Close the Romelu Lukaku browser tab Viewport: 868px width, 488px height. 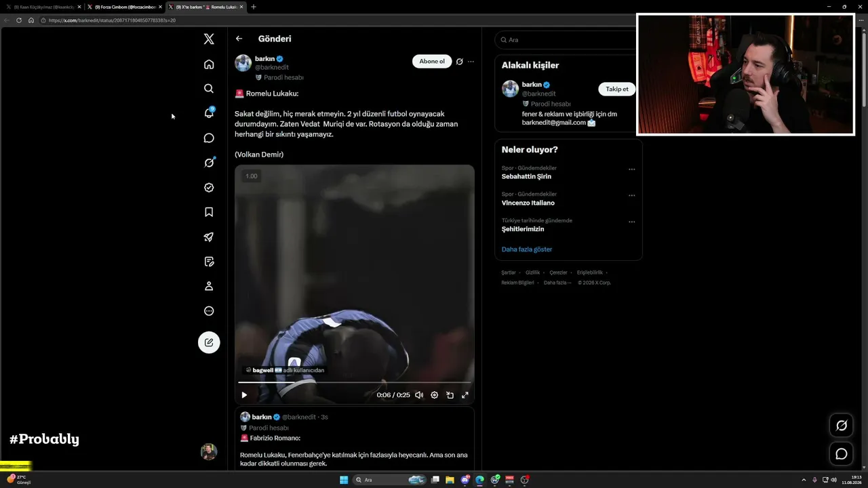pos(241,7)
